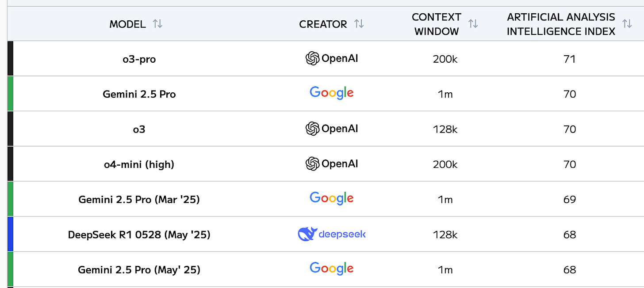Open the DeepSeek R1 0528 (May '25) model
The width and height of the screenshot is (644, 288).
[x=139, y=235]
